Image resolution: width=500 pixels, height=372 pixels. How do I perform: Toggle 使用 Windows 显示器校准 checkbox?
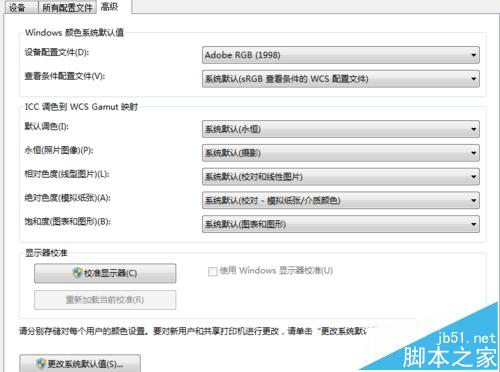pos(213,271)
